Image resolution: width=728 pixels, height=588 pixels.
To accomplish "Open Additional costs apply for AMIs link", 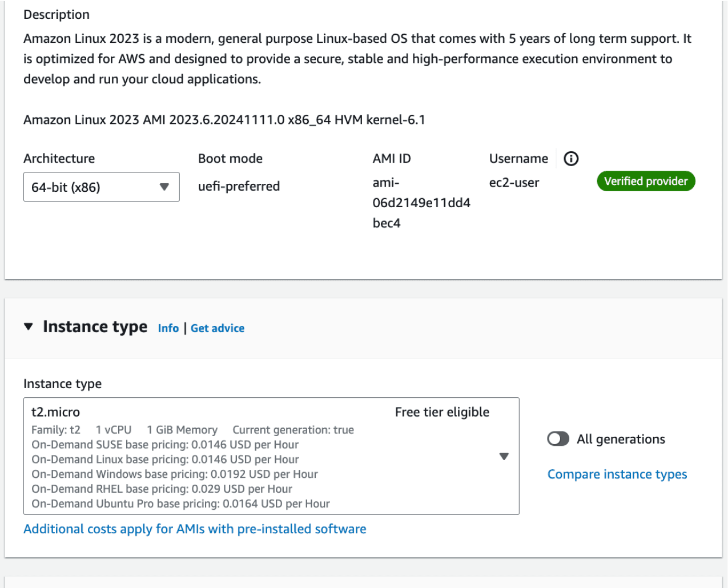I will pyautogui.click(x=195, y=529).
